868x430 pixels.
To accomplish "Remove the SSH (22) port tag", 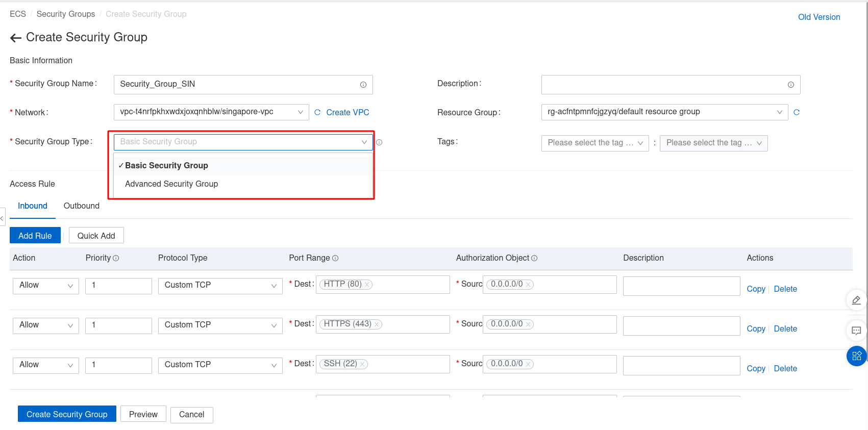I will click(362, 364).
